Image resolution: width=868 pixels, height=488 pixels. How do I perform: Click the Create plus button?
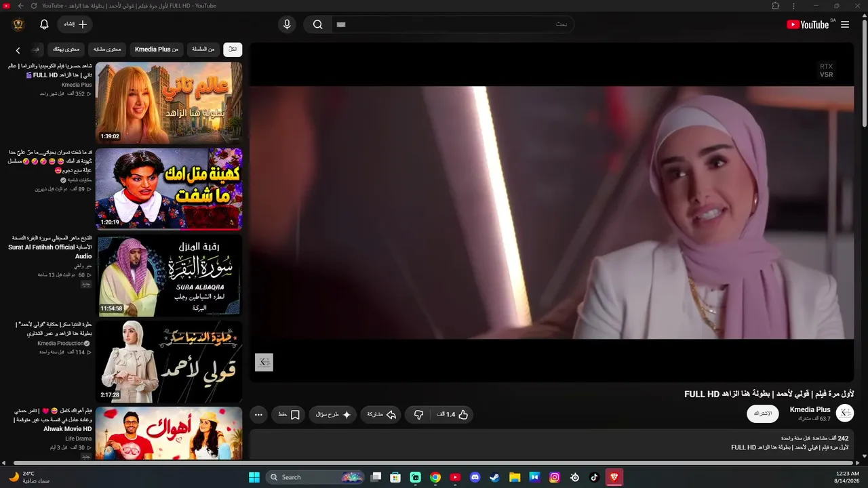[75, 24]
